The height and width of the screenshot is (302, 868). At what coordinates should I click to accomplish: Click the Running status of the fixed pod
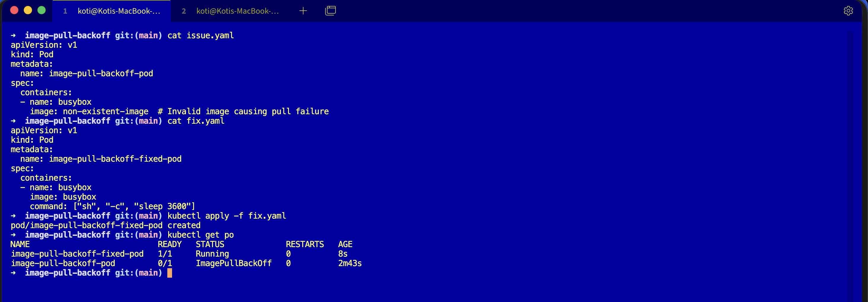212,254
